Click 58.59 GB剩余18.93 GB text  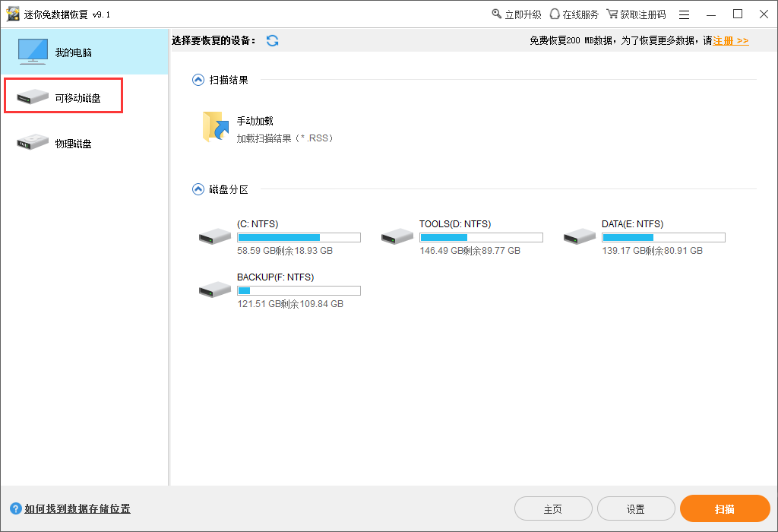[x=285, y=251]
